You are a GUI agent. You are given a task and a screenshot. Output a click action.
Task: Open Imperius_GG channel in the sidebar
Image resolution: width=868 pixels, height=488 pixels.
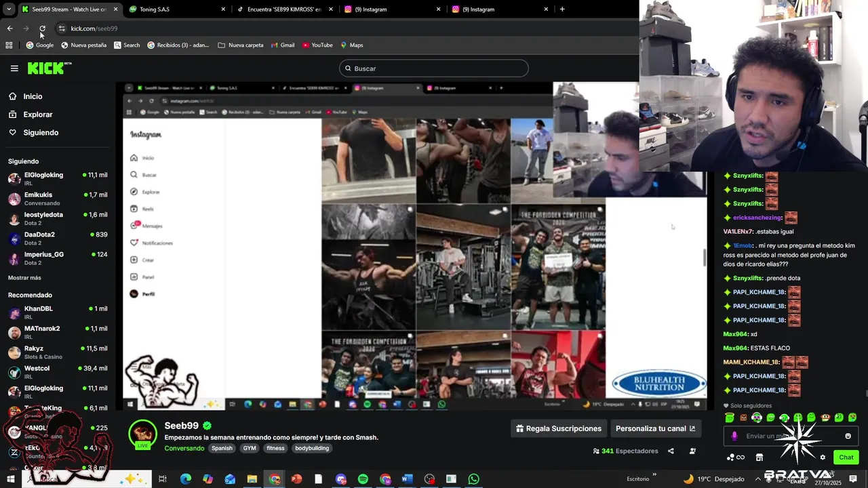click(x=58, y=258)
